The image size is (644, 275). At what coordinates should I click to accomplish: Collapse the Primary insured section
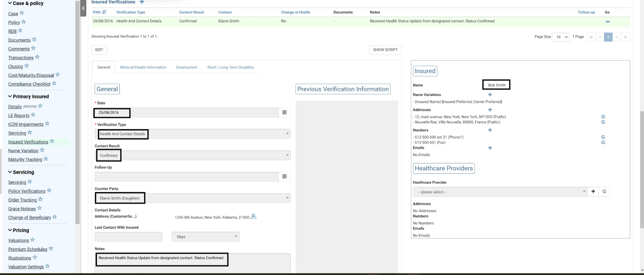(x=10, y=96)
